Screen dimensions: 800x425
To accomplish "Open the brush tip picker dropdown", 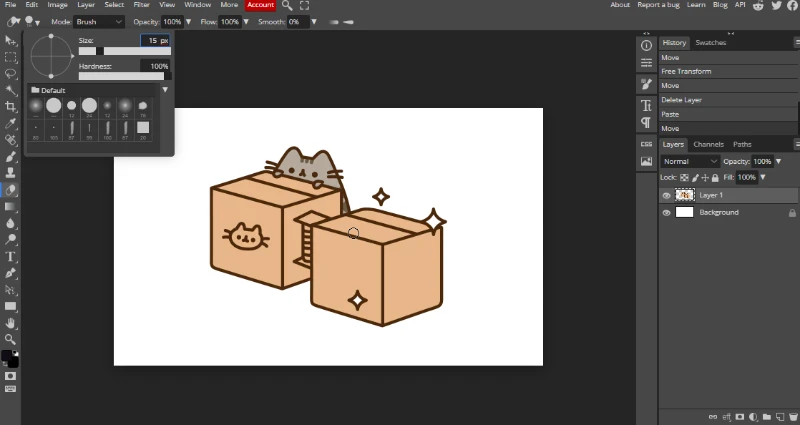I will click(x=32, y=22).
